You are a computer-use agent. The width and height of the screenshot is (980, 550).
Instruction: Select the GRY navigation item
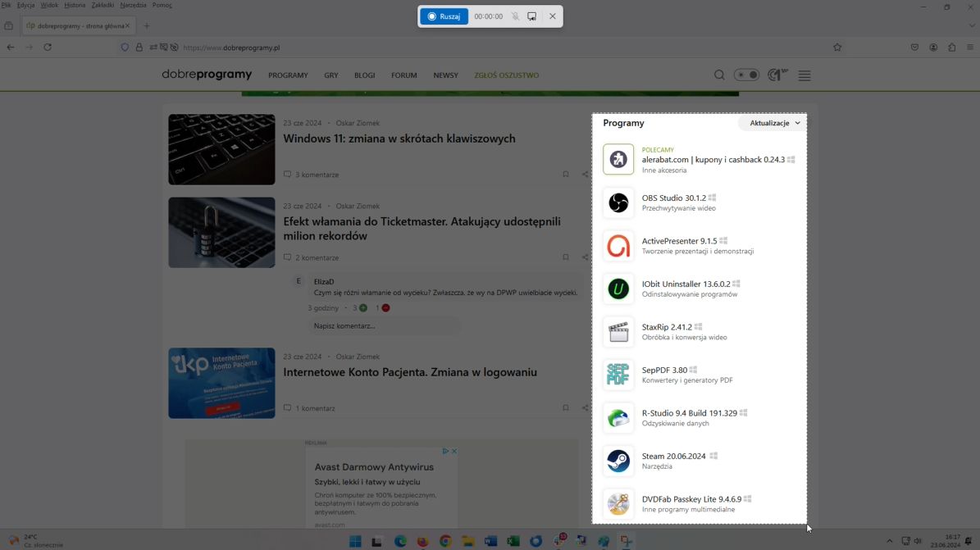click(330, 75)
